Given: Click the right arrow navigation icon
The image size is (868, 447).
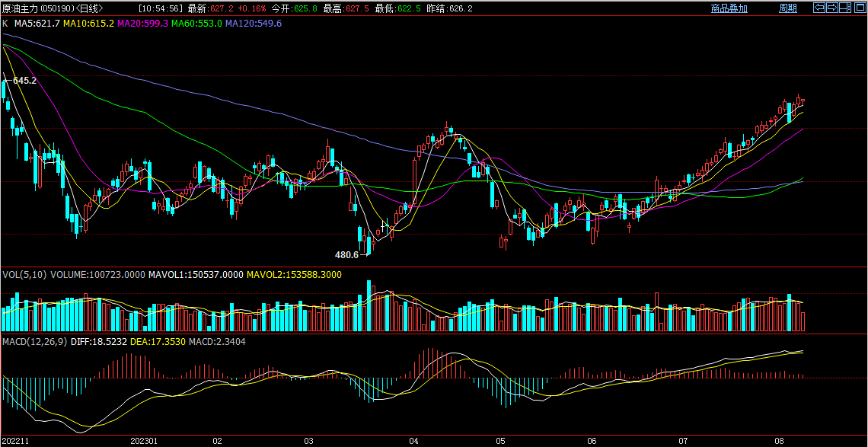Looking at the screenshot, I should [x=832, y=8].
